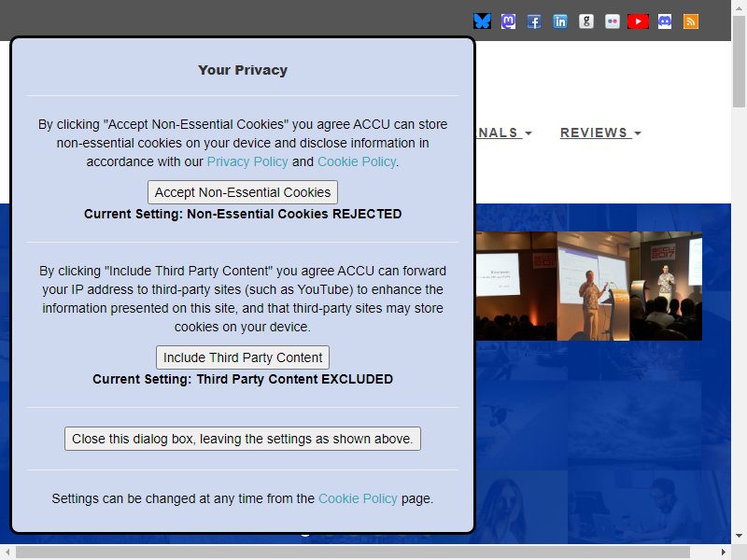Click the horizontal scrollbar thumb
The width and height of the screenshot is (747, 560).
coord(353,553)
